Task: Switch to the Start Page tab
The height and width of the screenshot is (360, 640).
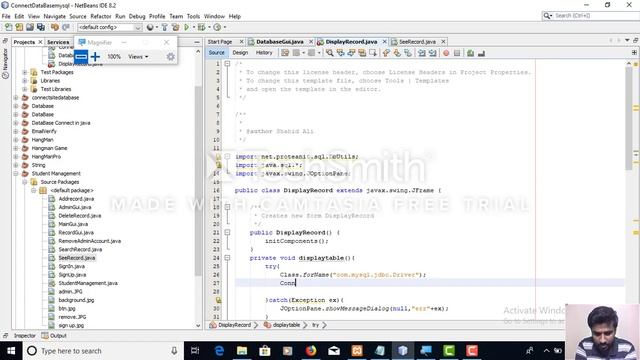Action: point(220,42)
